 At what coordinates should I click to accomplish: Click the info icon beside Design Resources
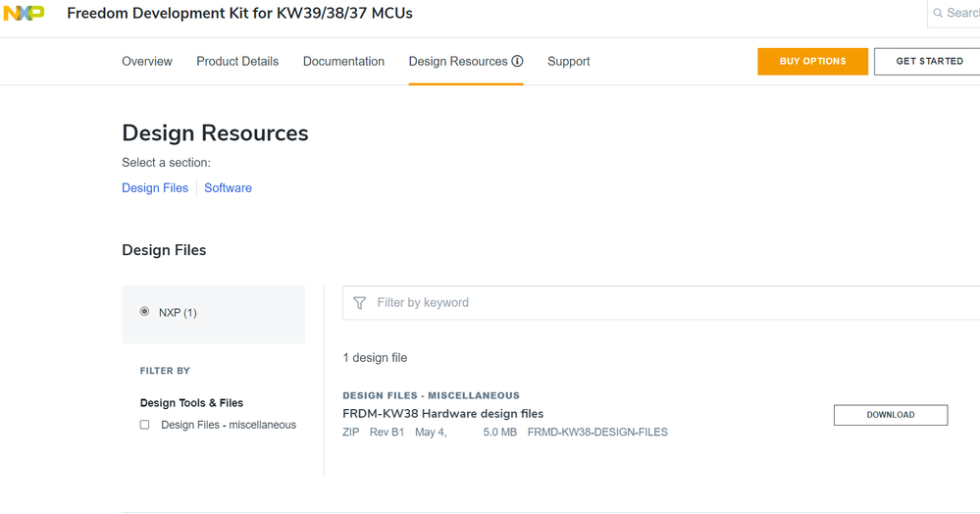517,61
